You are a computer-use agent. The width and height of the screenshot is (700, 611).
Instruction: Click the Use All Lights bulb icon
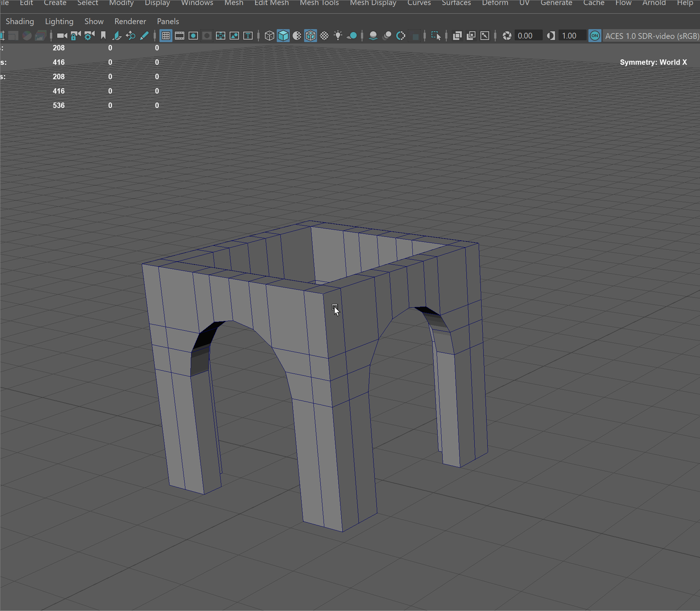tap(338, 36)
